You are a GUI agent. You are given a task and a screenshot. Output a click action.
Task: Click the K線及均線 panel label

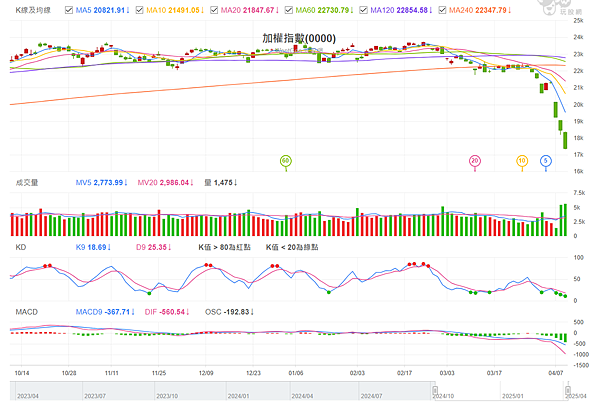[33, 10]
